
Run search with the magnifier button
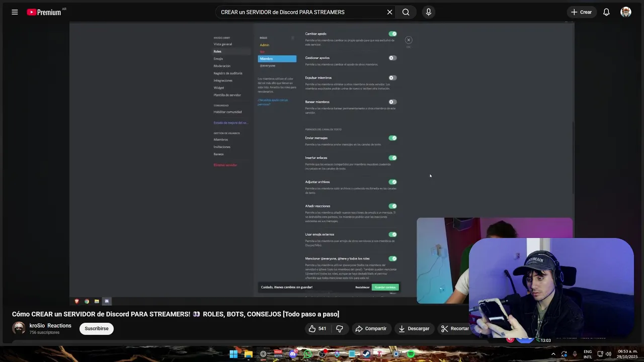(x=406, y=12)
